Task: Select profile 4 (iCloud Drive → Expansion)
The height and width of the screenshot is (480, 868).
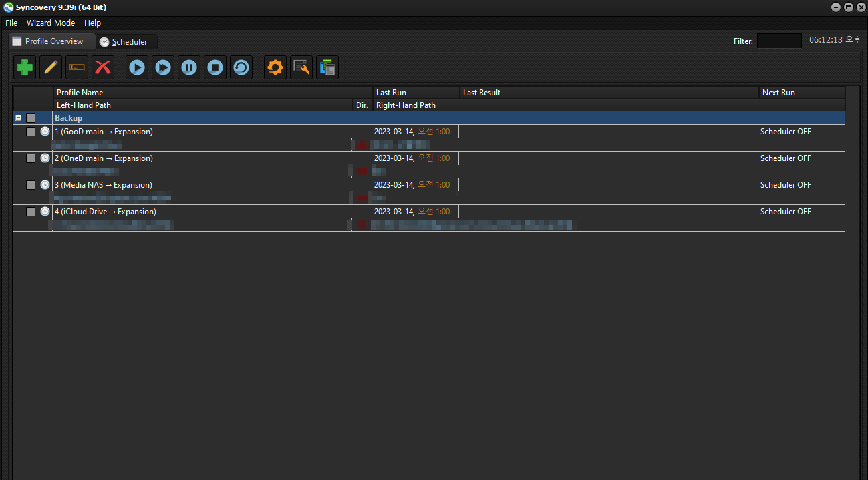Action: click(429, 218)
